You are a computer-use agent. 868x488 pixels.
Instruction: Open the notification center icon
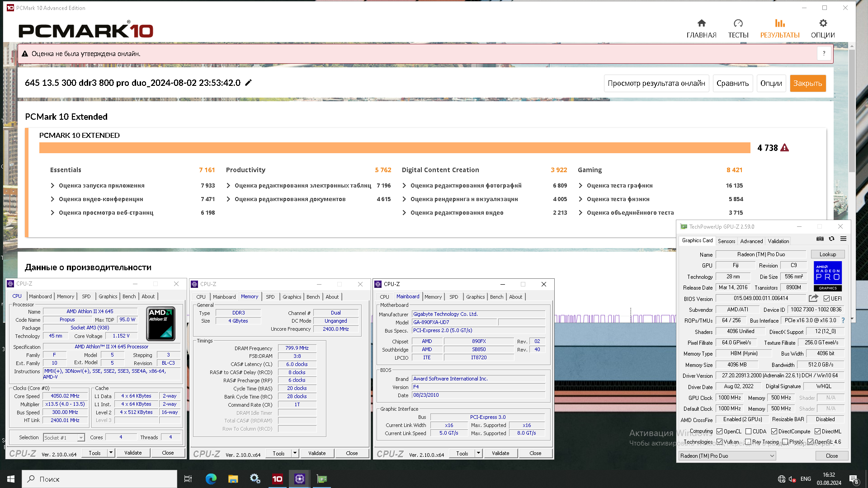pos(854,479)
